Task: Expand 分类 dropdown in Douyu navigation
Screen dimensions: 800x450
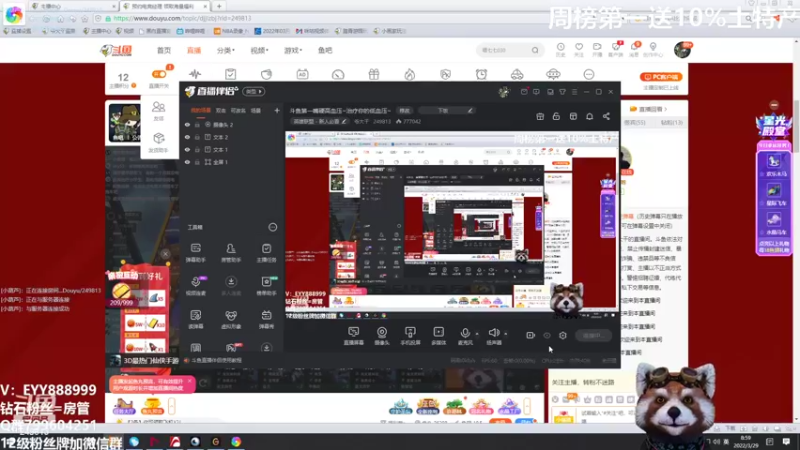Action: (226, 50)
